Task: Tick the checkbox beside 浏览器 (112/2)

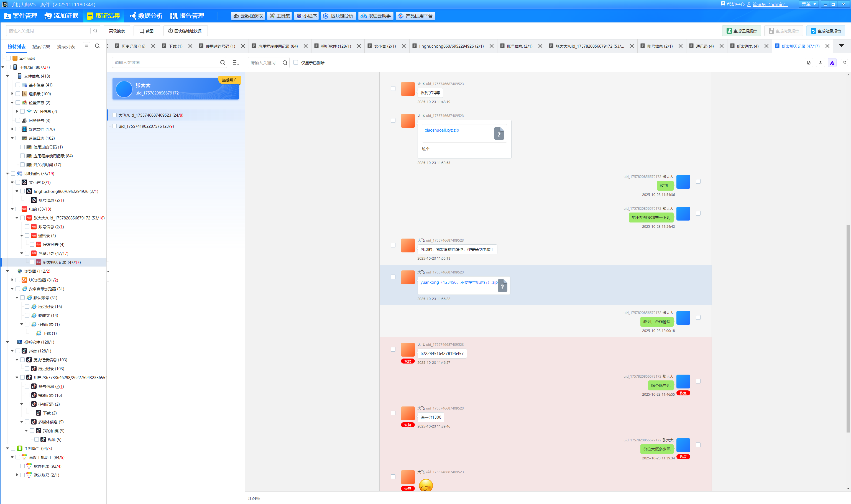Action: (13, 271)
